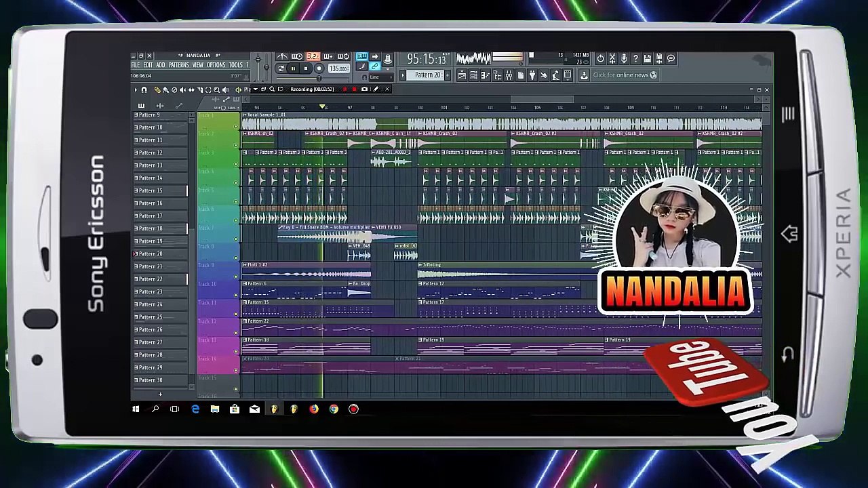
Task: Choose the zoom magnifier tool in playlist toolbar
Action: click(216, 89)
